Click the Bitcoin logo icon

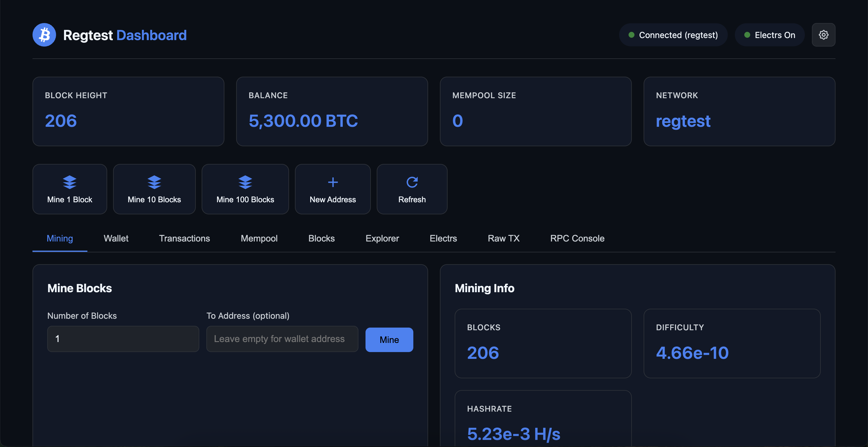[x=44, y=35]
